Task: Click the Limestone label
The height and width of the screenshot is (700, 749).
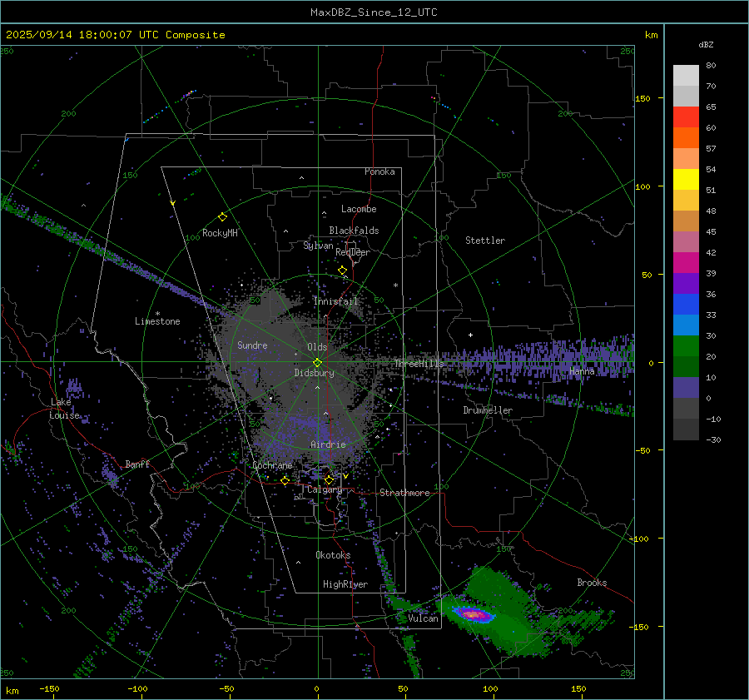Action: [x=157, y=321]
